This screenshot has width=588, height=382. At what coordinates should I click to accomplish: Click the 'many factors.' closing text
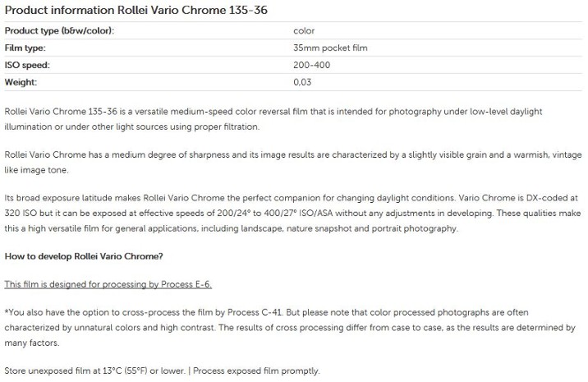(x=32, y=343)
